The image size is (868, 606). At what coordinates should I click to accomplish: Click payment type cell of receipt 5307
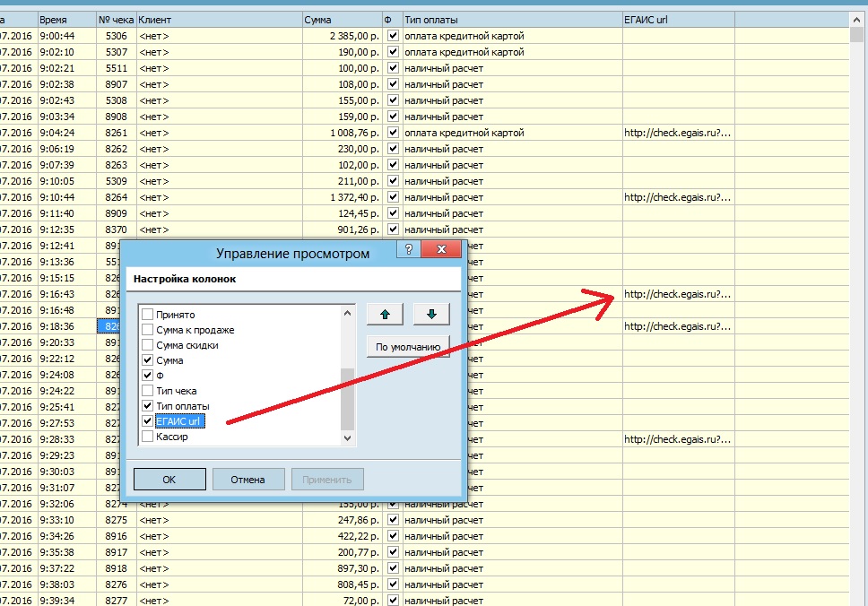coord(513,52)
